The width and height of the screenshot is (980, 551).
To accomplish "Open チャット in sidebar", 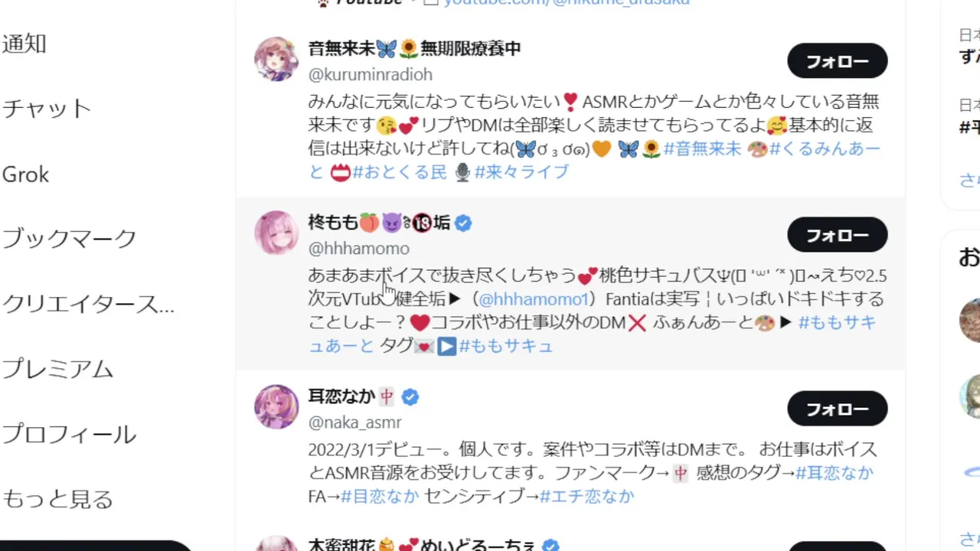I will (47, 109).
